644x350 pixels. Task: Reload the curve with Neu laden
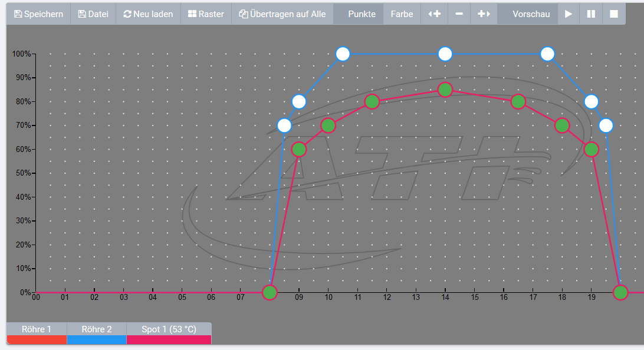tap(148, 14)
